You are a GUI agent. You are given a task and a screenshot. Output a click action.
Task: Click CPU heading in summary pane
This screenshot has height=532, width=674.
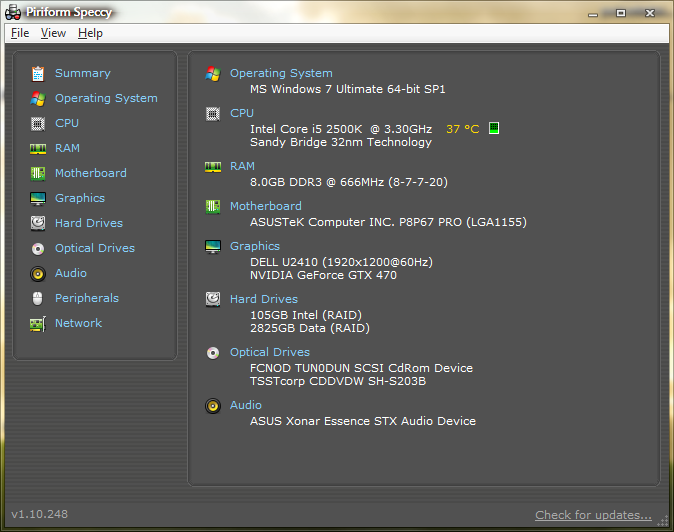242,113
